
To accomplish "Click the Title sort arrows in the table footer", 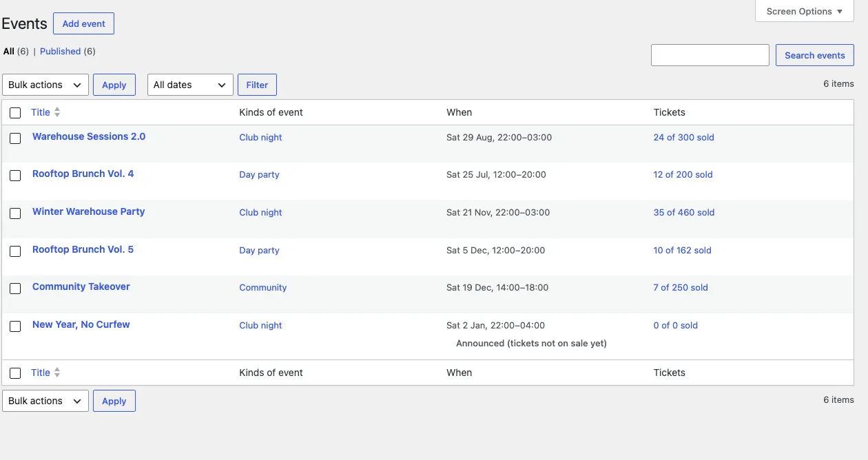I will point(57,373).
